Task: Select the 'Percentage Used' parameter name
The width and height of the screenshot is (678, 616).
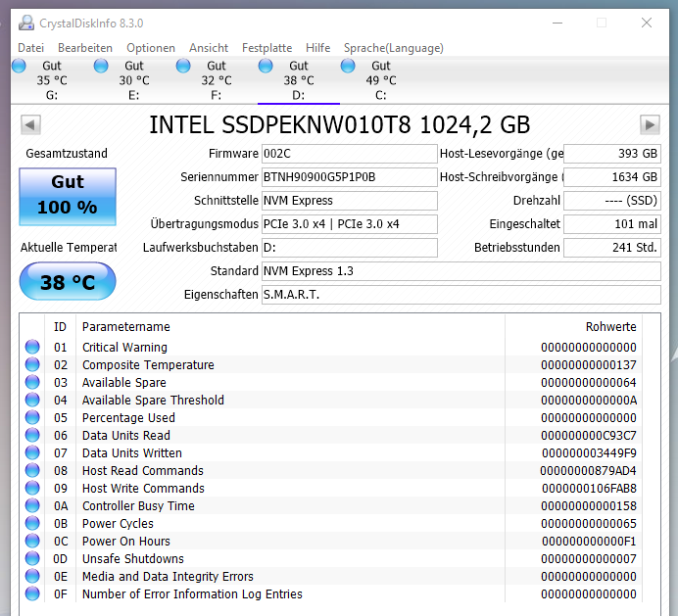Action: click(x=128, y=417)
